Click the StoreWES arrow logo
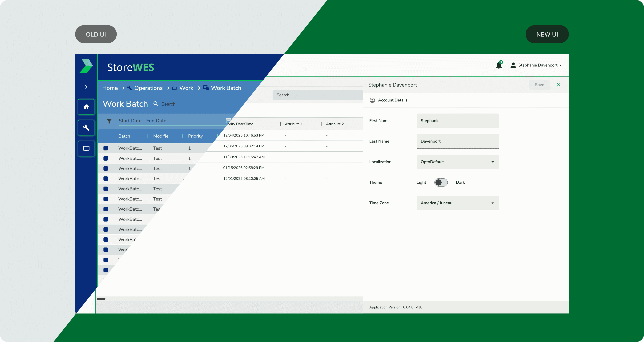644x342 pixels. pos(86,66)
